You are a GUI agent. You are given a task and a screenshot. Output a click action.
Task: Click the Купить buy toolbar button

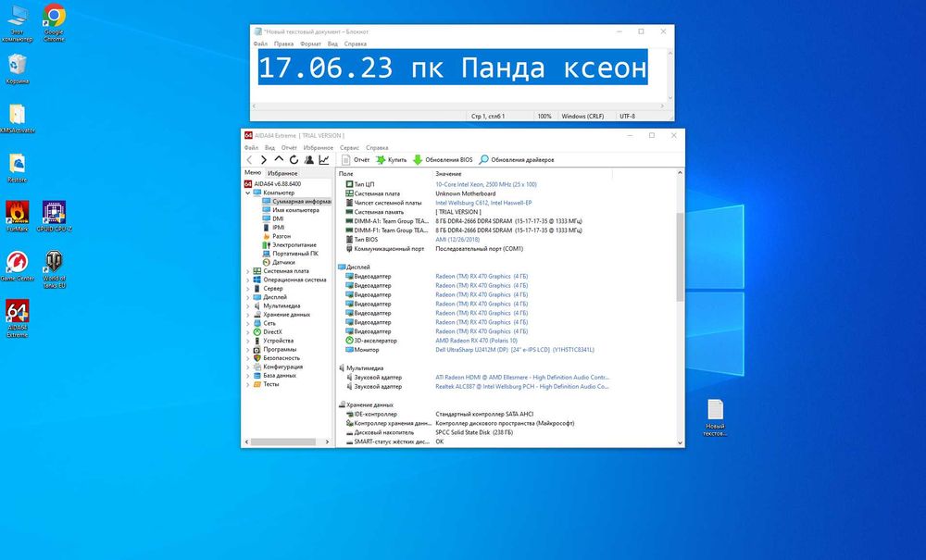392,160
